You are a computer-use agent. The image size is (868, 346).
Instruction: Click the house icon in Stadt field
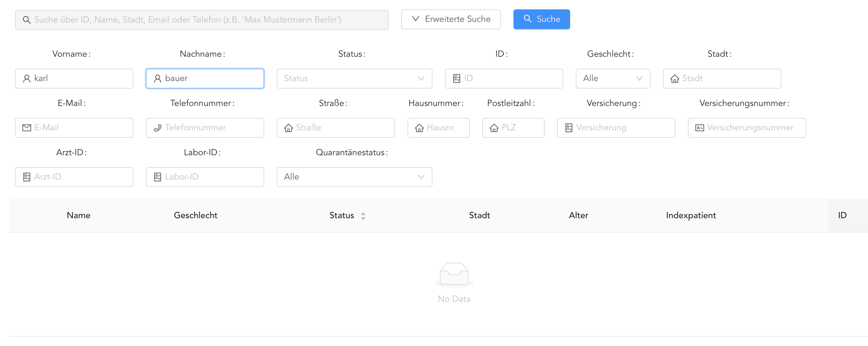[x=675, y=79]
